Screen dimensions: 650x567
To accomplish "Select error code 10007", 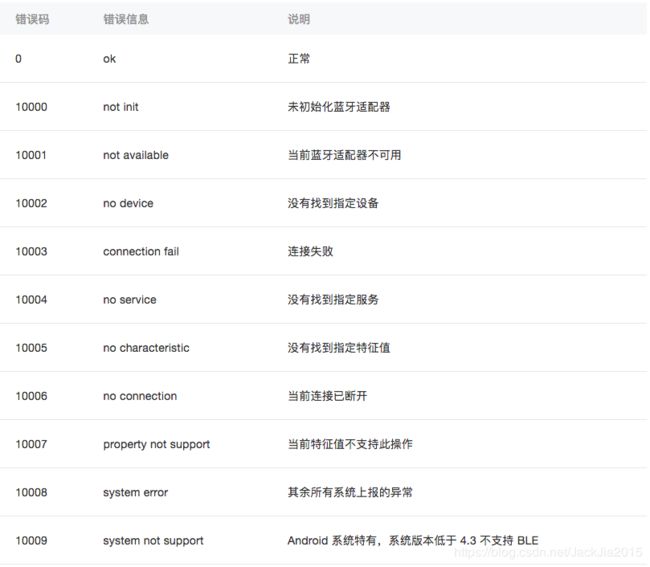I will coord(32,444).
